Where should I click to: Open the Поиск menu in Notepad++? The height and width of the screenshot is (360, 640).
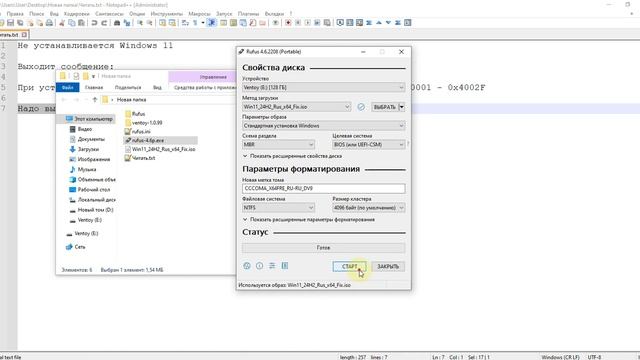(x=36, y=14)
